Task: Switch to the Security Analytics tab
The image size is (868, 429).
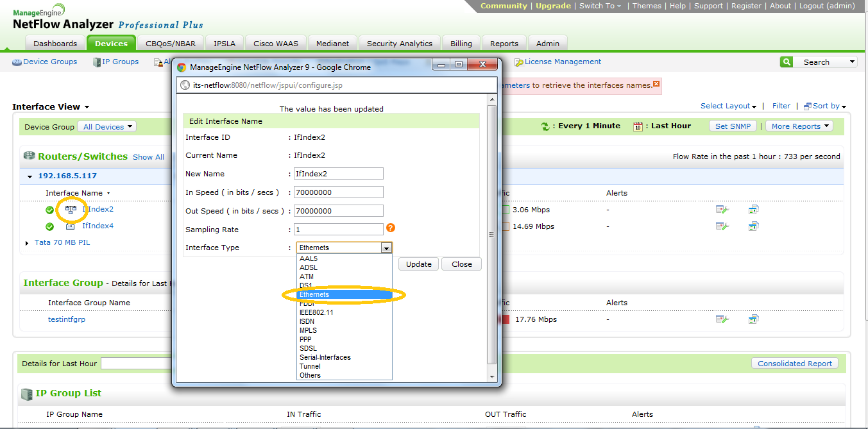Action: tap(400, 44)
